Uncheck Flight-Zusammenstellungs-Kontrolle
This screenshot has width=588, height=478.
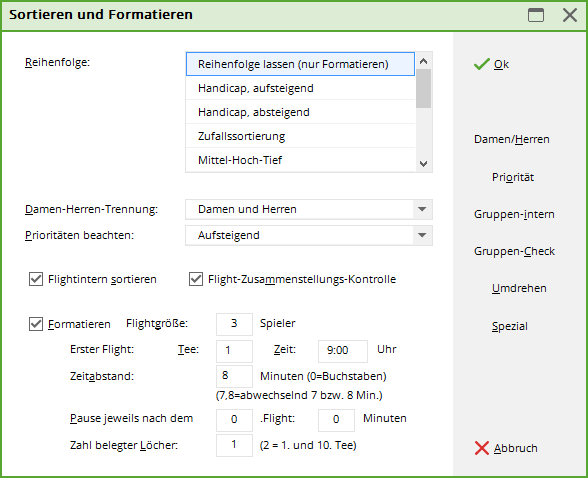196,279
